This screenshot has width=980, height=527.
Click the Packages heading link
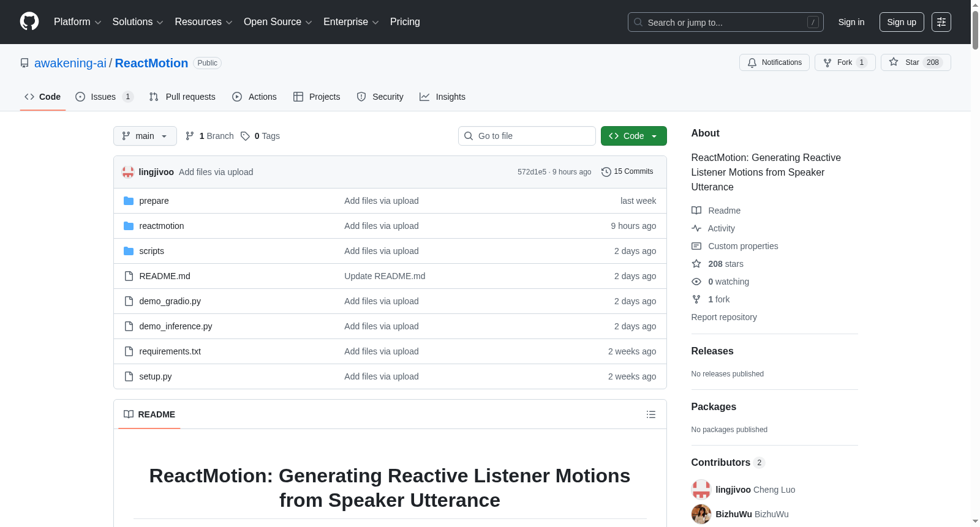pyautogui.click(x=714, y=406)
